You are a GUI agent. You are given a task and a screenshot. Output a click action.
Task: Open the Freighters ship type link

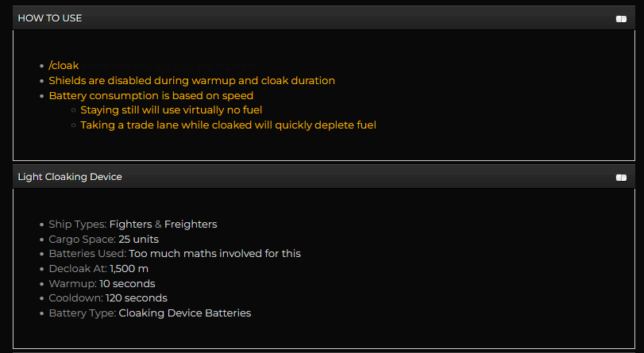191,224
